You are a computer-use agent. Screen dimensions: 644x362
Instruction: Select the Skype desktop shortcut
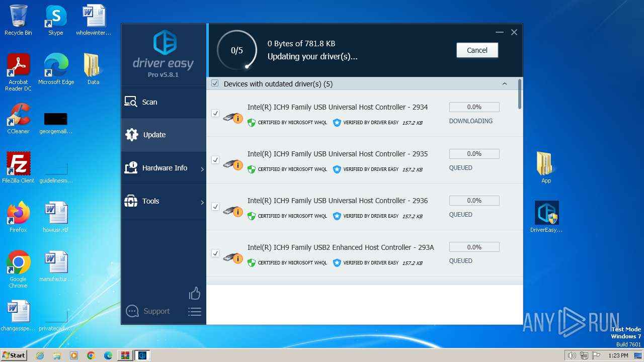click(56, 20)
